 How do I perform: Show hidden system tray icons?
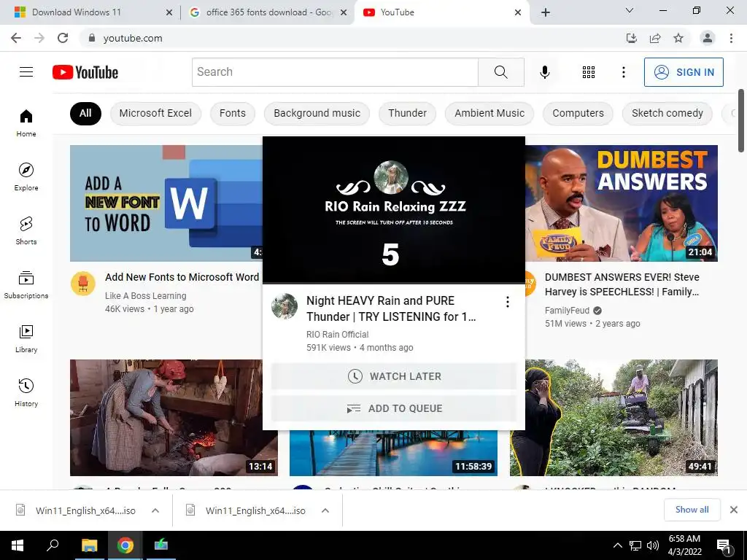coord(617,545)
